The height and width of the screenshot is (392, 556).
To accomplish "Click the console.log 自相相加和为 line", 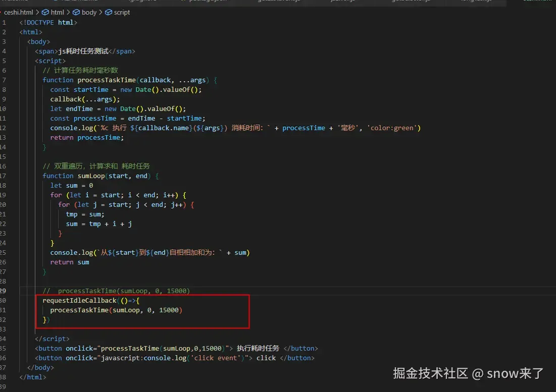I will pyautogui.click(x=150, y=252).
